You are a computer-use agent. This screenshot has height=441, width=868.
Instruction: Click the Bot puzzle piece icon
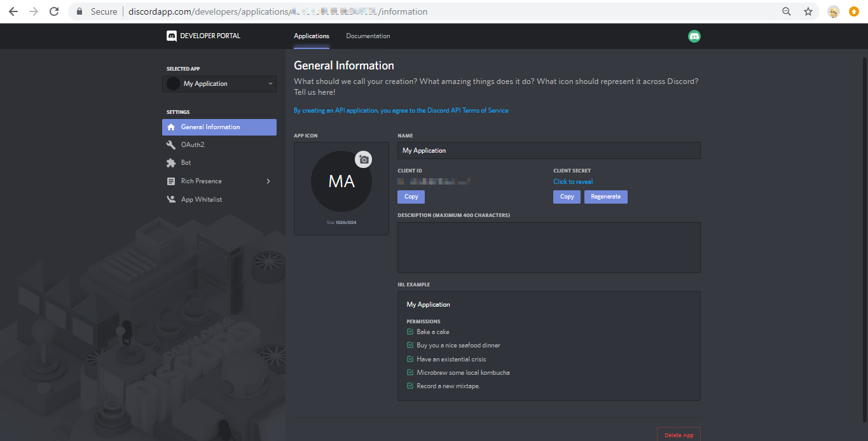(170, 163)
